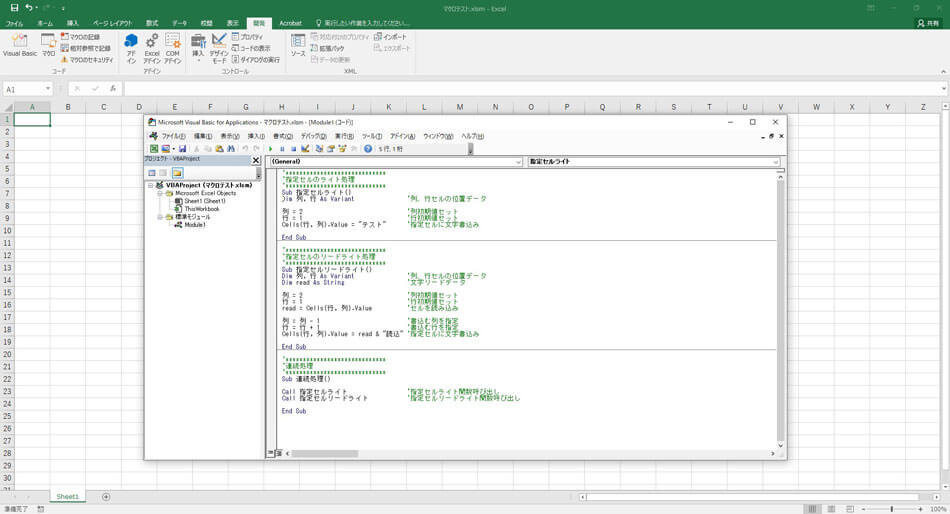Viewport: 950px width, 514px height.
Task: Start マクロの記録 (Record Macro)
Action: [x=80, y=37]
